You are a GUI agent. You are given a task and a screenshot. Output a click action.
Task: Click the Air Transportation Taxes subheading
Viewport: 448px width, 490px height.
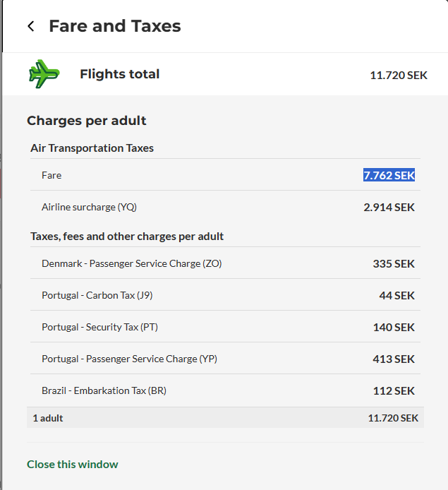point(92,148)
